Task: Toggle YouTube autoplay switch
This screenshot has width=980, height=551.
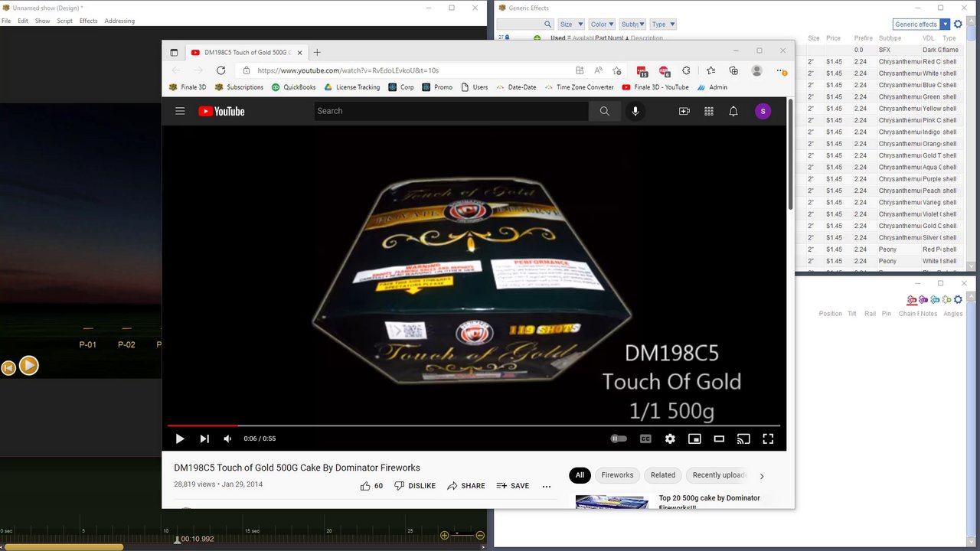Action: coord(619,439)
